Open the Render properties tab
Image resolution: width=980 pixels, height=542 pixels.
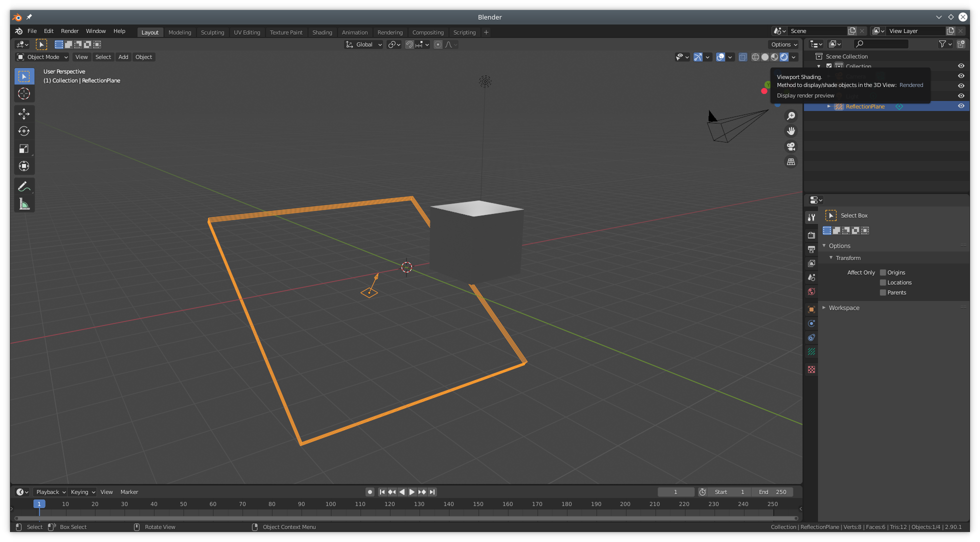pyautogui.click(x=811, y=235)
